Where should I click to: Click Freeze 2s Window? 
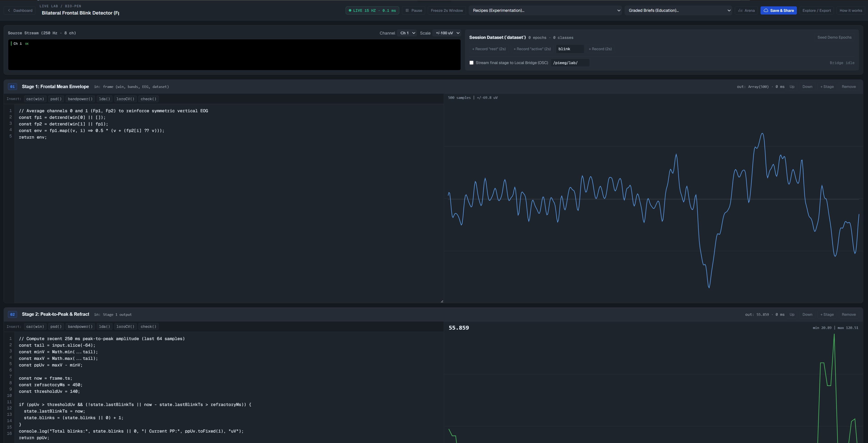447,10
